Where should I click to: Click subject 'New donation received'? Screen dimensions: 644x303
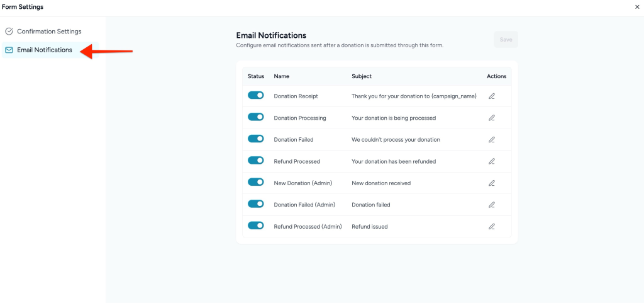click(x=381, y=183)
